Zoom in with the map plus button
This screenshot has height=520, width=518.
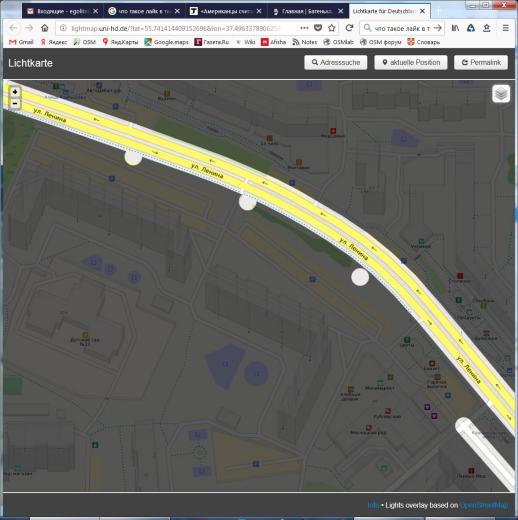pos(15,92)
